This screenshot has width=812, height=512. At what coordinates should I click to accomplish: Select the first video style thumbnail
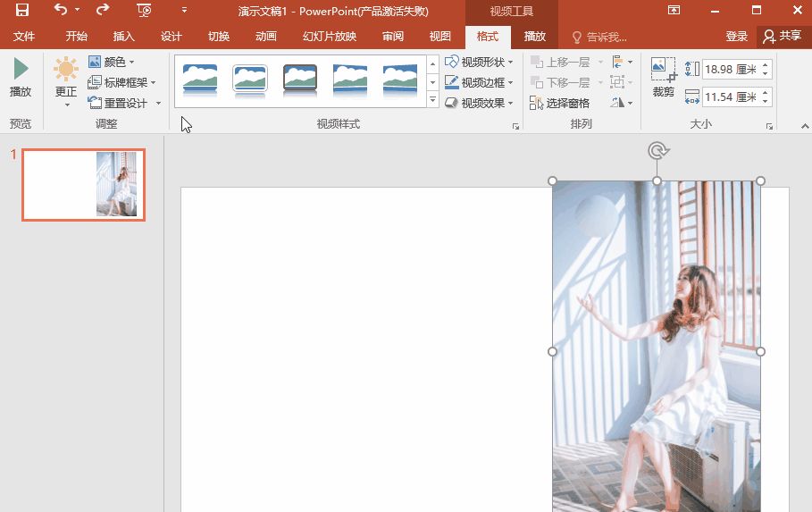[200, 80]
